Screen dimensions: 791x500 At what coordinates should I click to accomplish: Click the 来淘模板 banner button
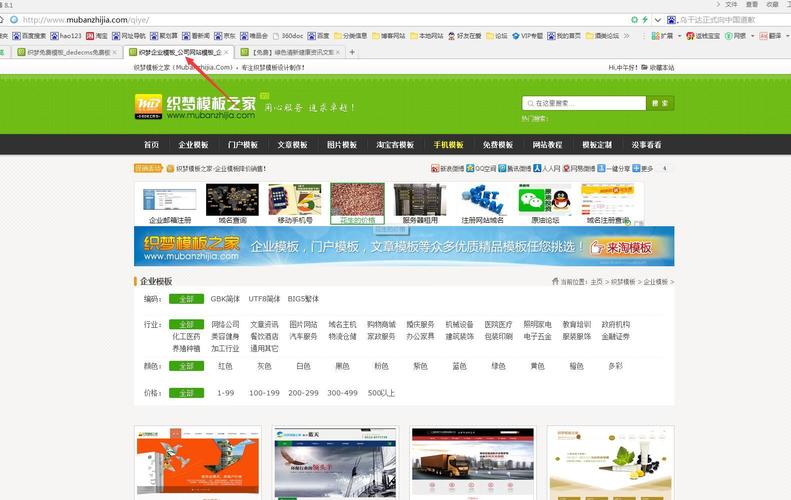[624, 247]
